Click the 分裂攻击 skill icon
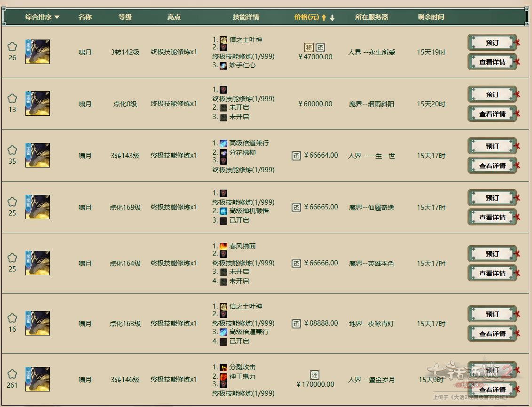Viewport: 532px width, 407px height. [223, 367]
